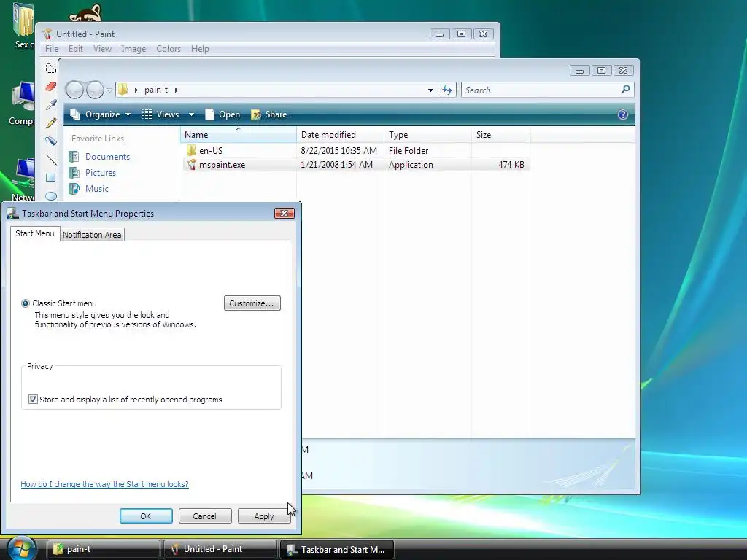Click the refresh button next to address bar
747x560 pixels.
click(447, 90)
